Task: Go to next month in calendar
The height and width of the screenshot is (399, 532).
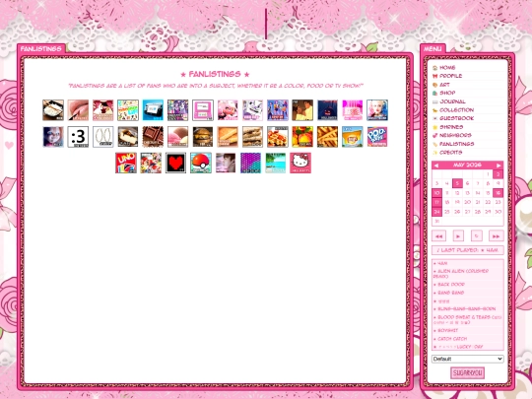Action: tap(499, 166)
